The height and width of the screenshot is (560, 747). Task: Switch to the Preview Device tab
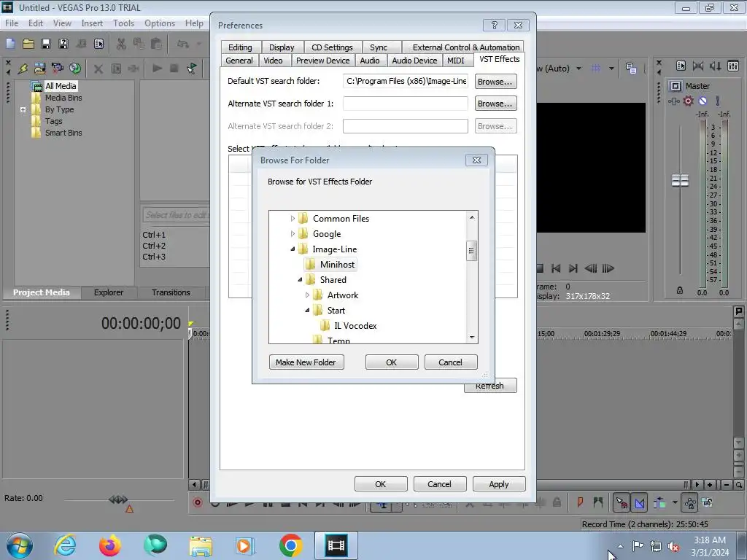[x=322, y=61]
